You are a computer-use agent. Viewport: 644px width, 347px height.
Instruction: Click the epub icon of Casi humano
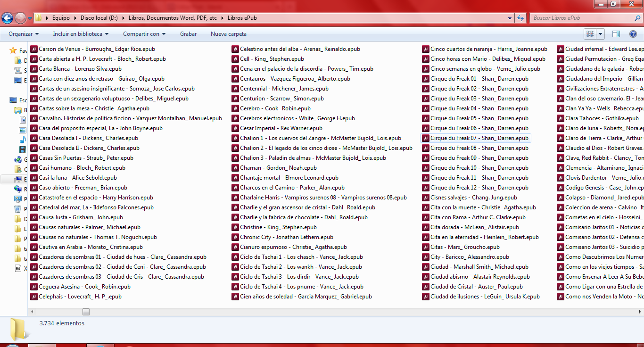click(x=34, y=168)
